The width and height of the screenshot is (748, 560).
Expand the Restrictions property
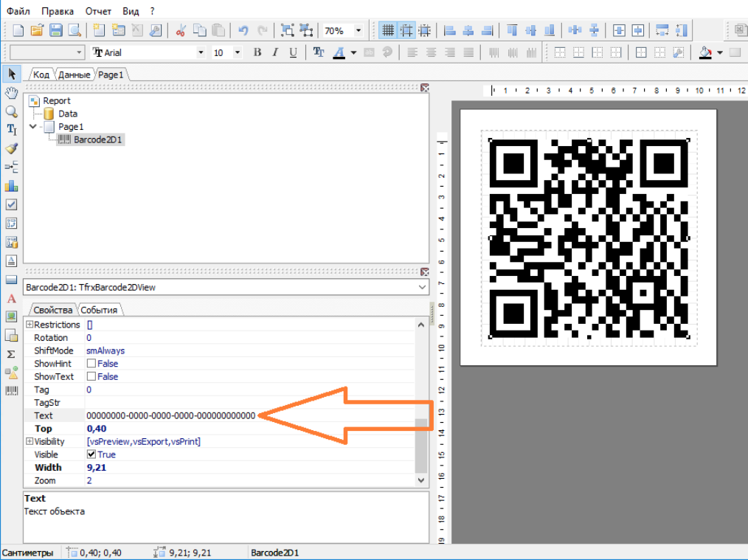coord(29,325)
